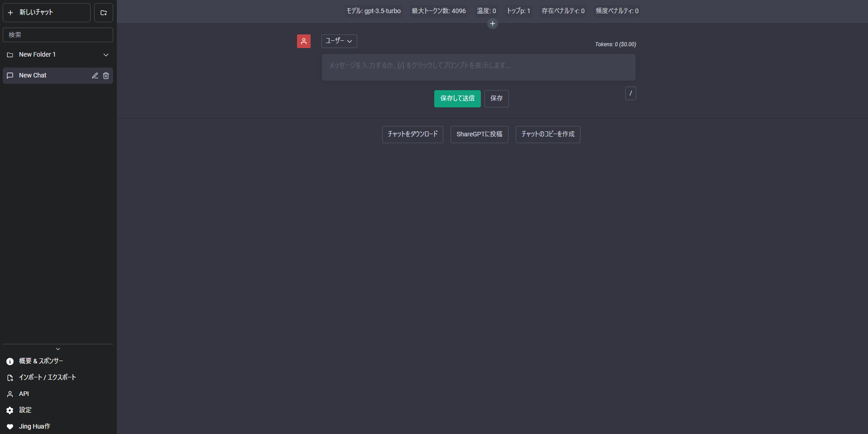This screenshot has height=434, width=868.
Task: Add a new message with the plus icon
Action: click(493, 23)
